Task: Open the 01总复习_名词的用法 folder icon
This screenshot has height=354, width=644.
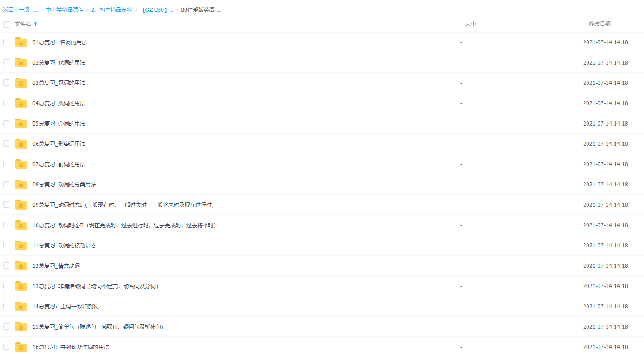Action: point(21,42)
